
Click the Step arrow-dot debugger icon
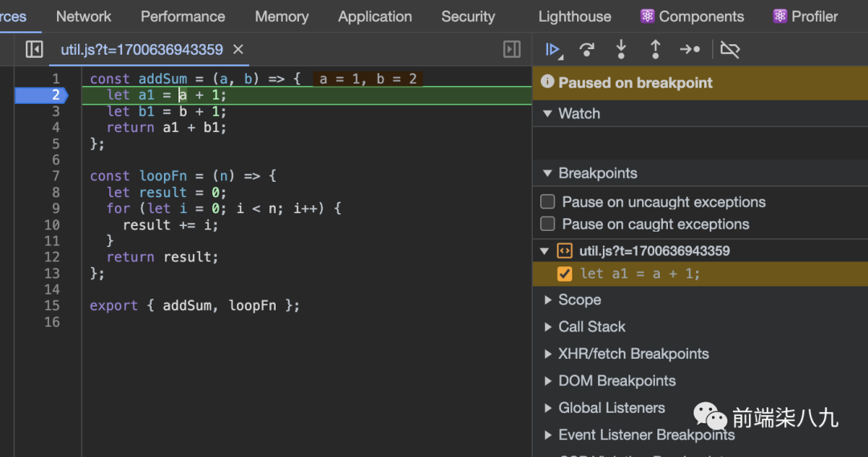[690, 50]
